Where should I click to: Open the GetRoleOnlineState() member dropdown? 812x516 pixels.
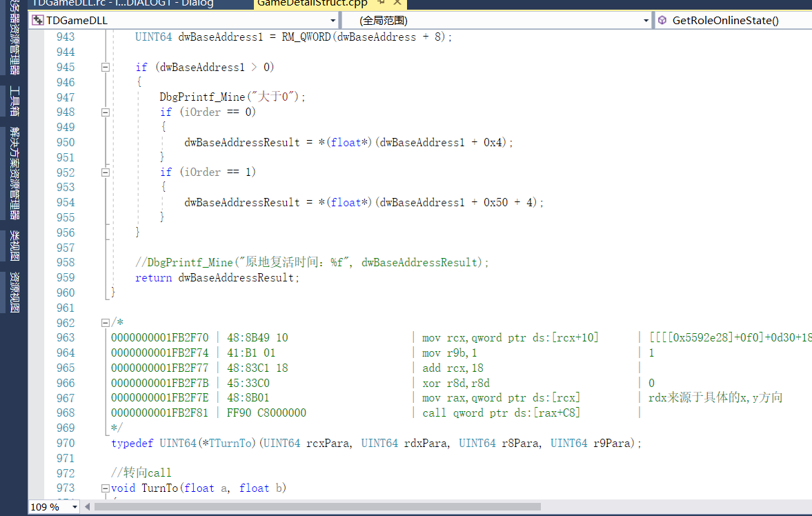[731, 20]
